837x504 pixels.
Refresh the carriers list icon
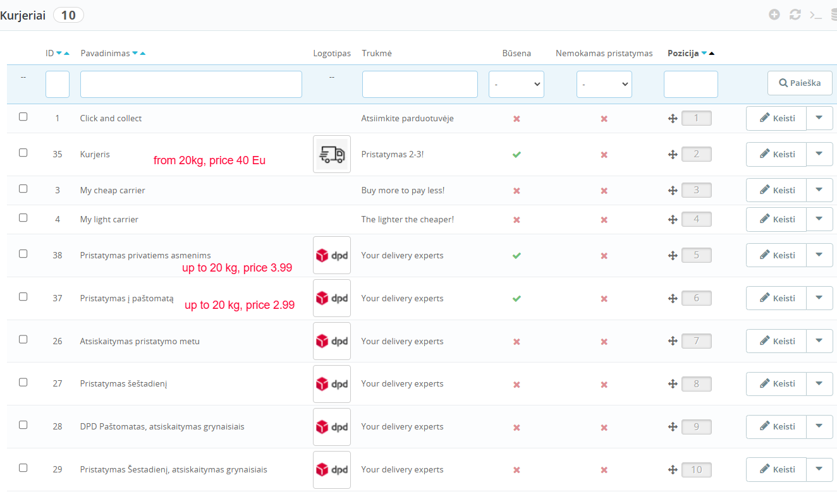point(795,15)
